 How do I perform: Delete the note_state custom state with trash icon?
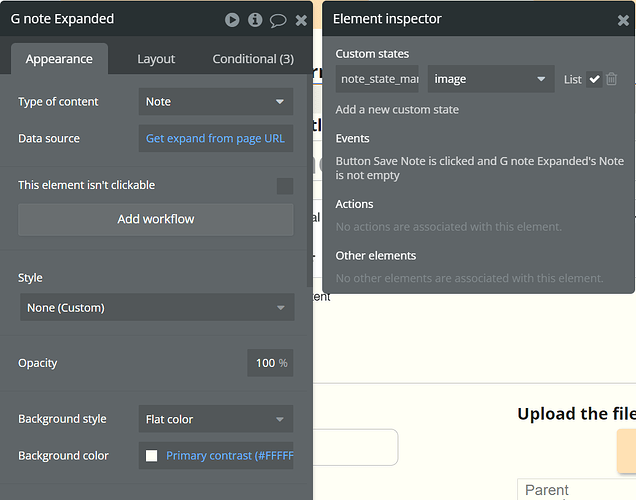point(612,79)
